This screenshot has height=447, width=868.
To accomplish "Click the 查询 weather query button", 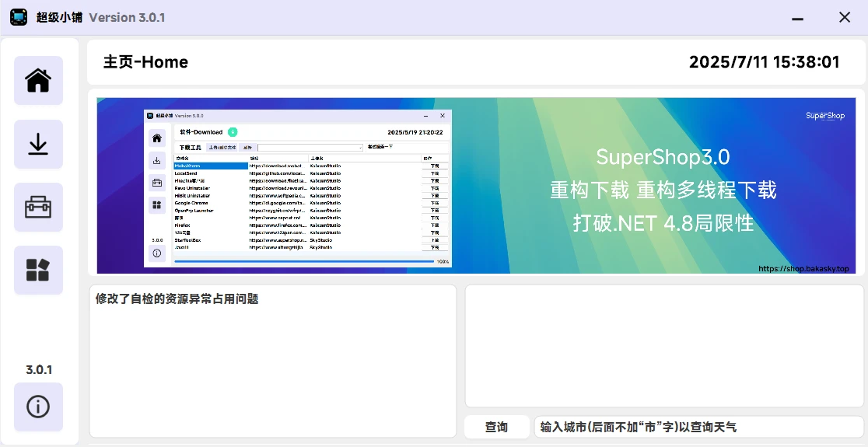I will [x=496, y=427].
